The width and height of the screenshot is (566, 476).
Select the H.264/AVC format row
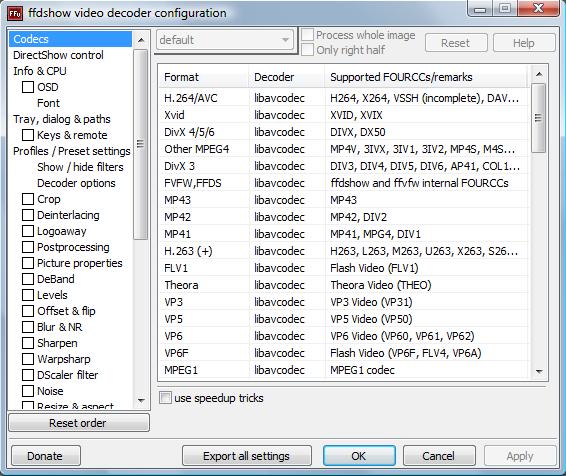(x=344, y=98)
